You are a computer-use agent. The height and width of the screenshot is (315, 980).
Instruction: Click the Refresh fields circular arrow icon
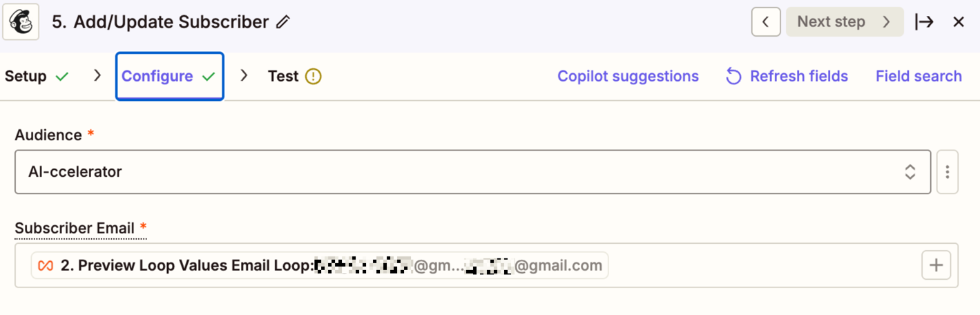coord(733,76)
